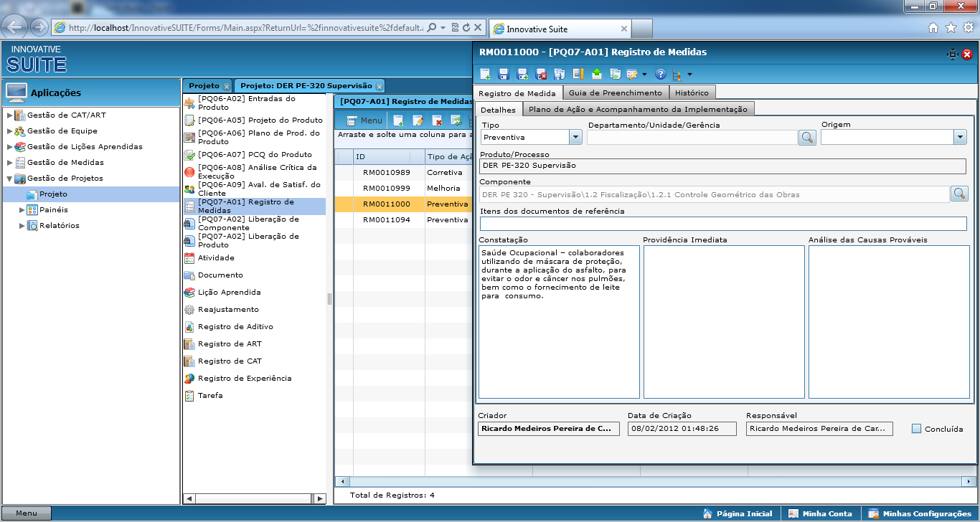The image size is (980, 522).
Task: Select Projeto item in applications tree
Action: click(53, 194)
